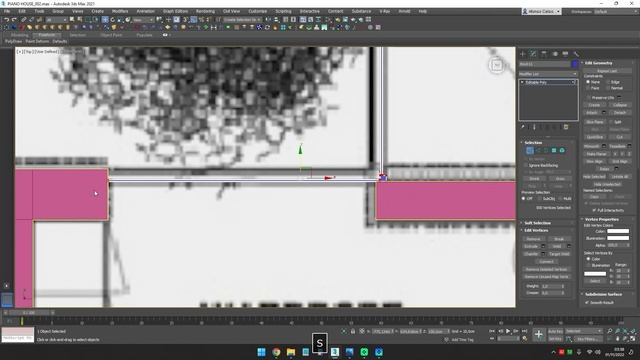Select Normal constraint radio button
Viewport: 640px width, 360px height.
[608, 88]
